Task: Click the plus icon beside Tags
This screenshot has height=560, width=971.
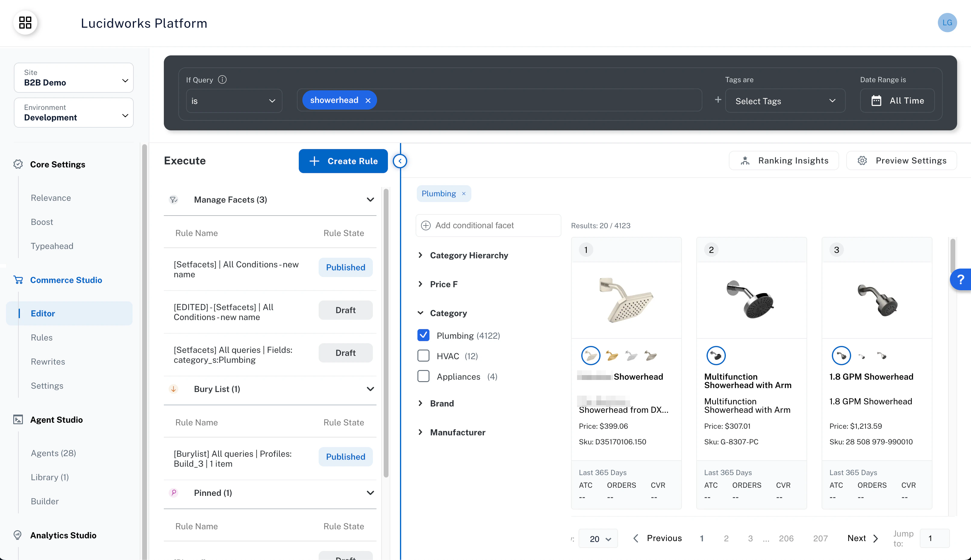Action: (x=718, y=100)
